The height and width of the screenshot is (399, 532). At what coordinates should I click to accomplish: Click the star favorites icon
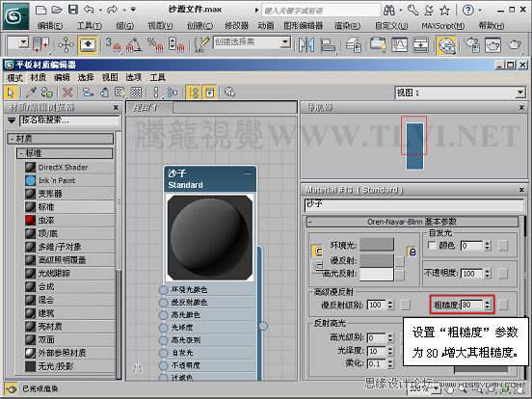[x=444, y=11]
